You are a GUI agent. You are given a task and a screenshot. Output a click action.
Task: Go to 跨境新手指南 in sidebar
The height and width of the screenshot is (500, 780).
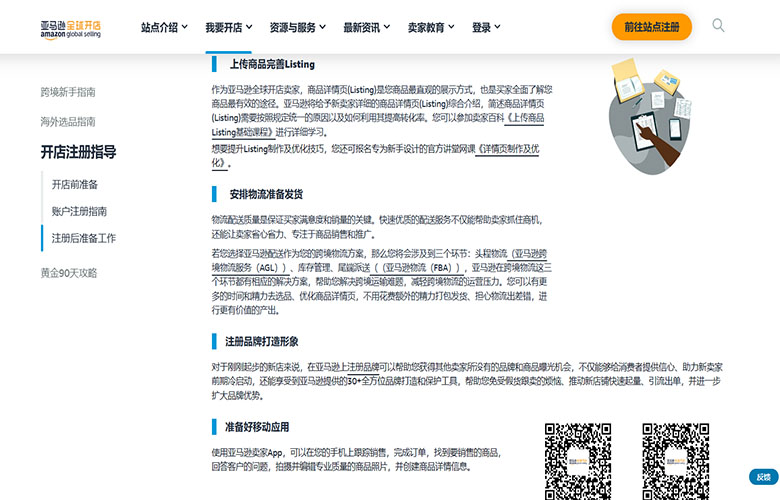coord(68,92)
